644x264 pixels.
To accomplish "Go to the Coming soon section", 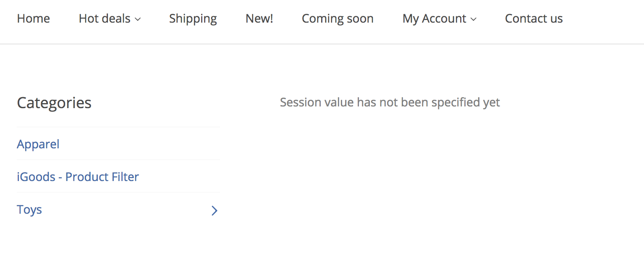I will pos(337,18).
